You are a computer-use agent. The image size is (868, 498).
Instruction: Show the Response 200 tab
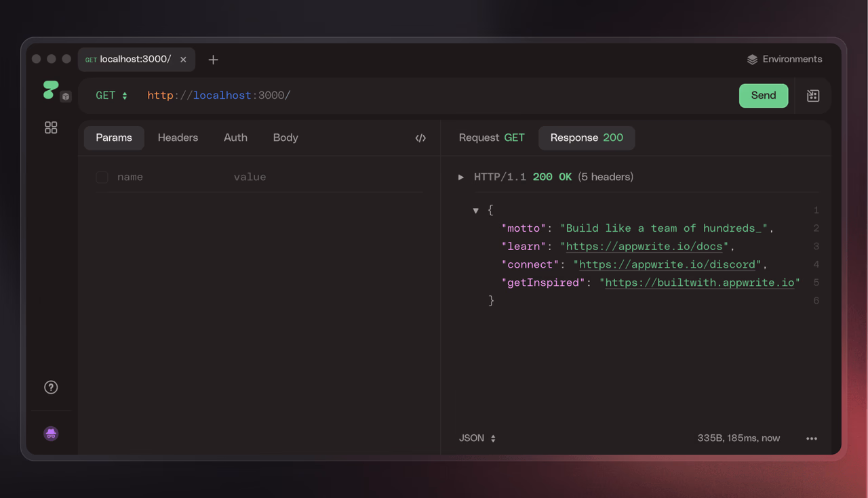[x=587, y=138]
